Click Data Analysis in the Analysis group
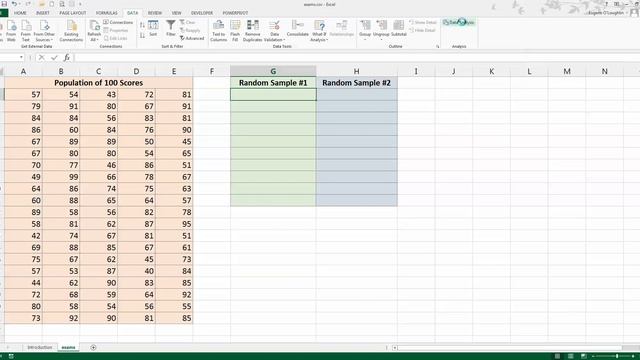640x360 pixels. click(459, 22)
